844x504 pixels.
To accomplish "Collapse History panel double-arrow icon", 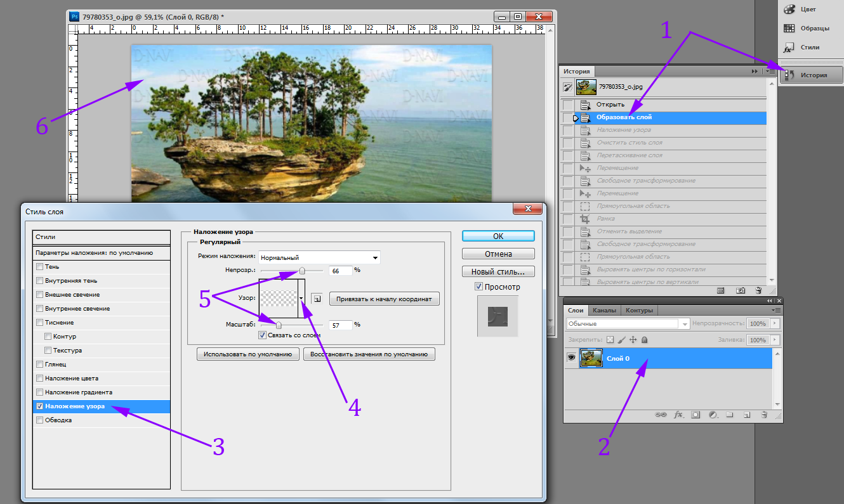I will [755, 72].
